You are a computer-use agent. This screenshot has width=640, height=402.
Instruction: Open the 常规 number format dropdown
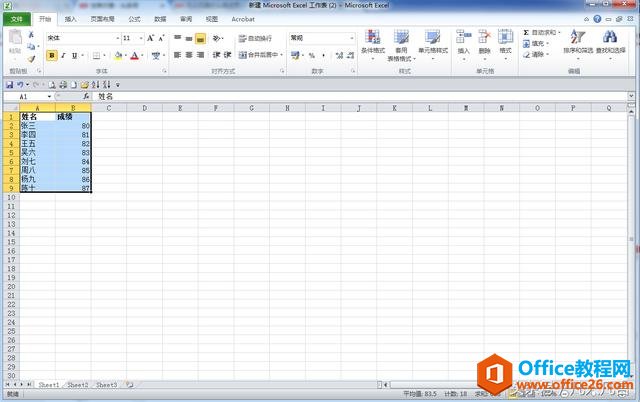point(351,38)
